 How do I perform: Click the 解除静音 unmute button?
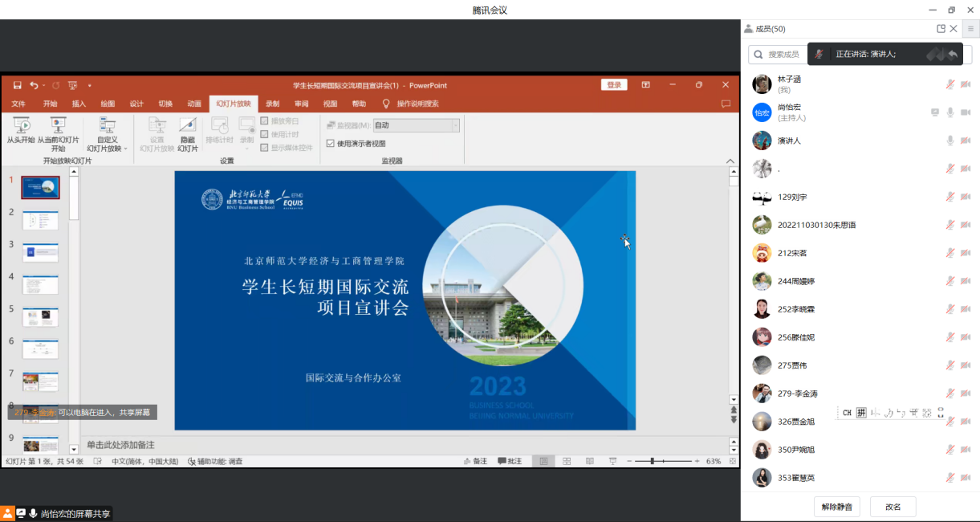[x=837, y=507]
